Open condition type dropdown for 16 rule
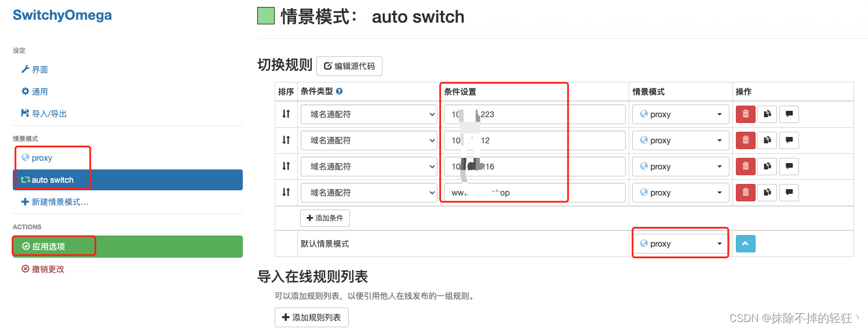 click(369, 167)
